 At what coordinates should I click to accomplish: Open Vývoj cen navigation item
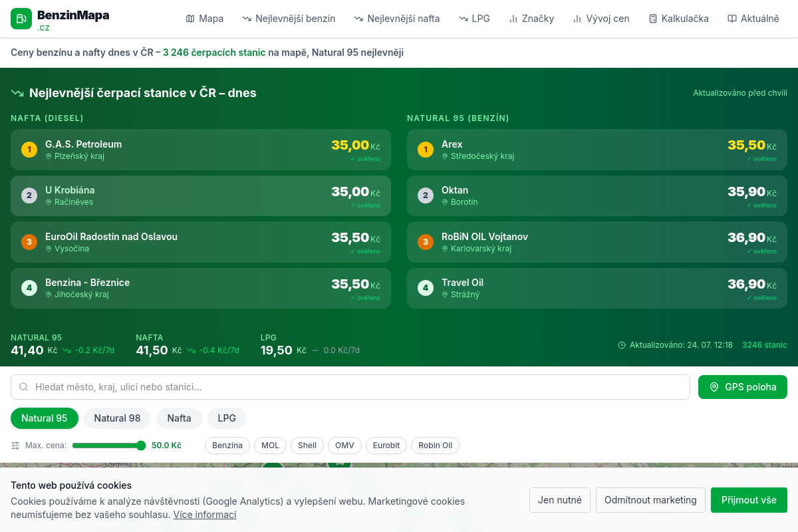[601, 19]
